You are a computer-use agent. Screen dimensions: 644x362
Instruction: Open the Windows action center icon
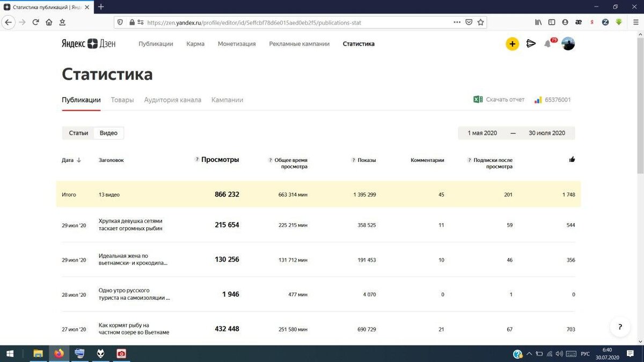click(632, 353)
